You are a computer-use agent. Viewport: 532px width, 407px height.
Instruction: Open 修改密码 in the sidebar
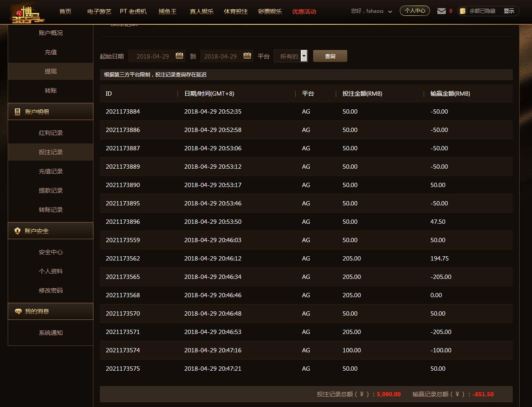[x=51, y=290]
